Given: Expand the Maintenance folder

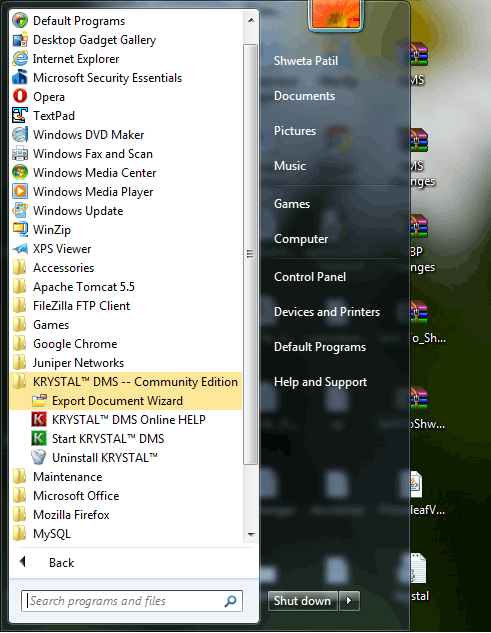Looking at the screenshot, I should 125,476.
